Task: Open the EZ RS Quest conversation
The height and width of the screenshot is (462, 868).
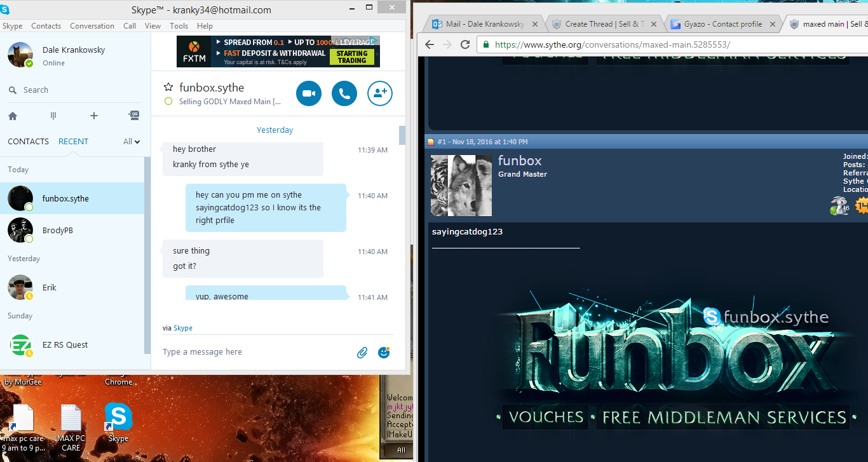Action: pyautogui.click(x=72, y=344)
